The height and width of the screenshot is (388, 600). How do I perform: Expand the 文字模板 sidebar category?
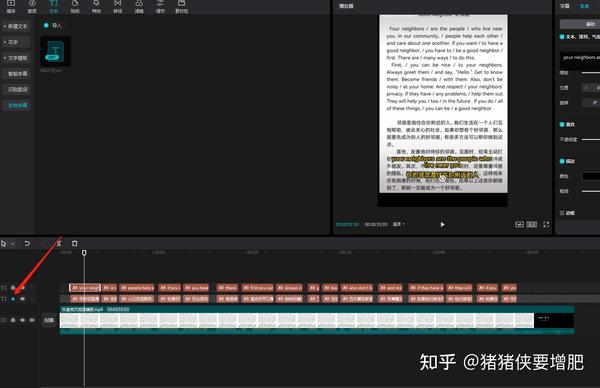pyautogui.click(x=16, y=58)
